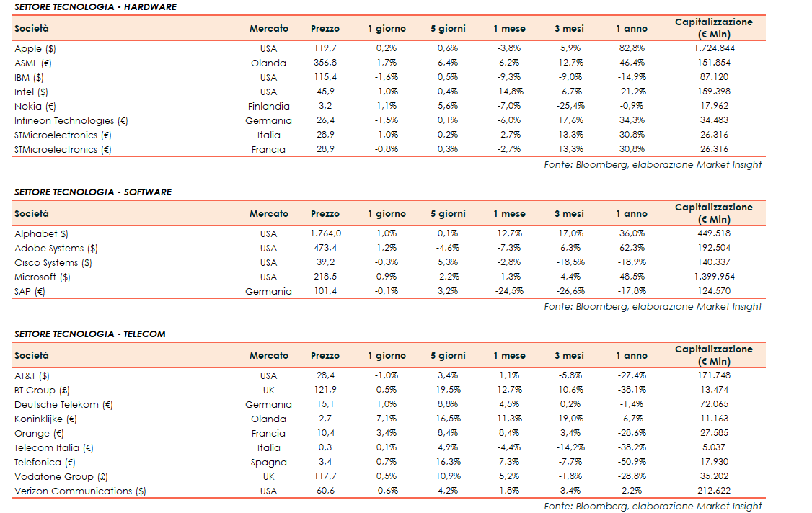This screenshot has width=812, height=513.
Task: Click the Prezzo header in the hardware table
Action: tap(325, 29)
